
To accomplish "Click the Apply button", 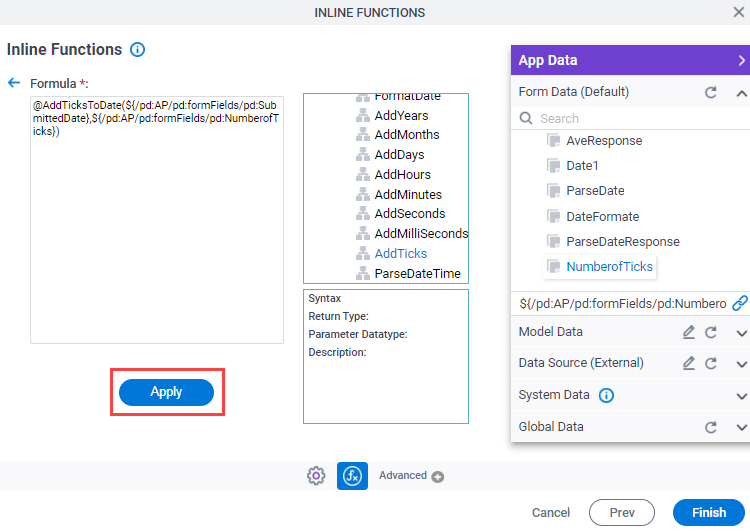I will point(166,392).
